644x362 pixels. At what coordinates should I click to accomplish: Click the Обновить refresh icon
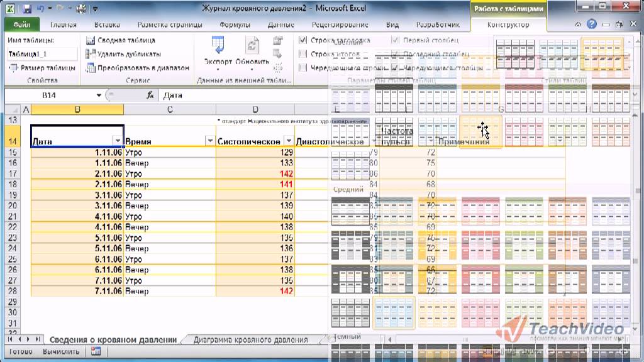252,45
